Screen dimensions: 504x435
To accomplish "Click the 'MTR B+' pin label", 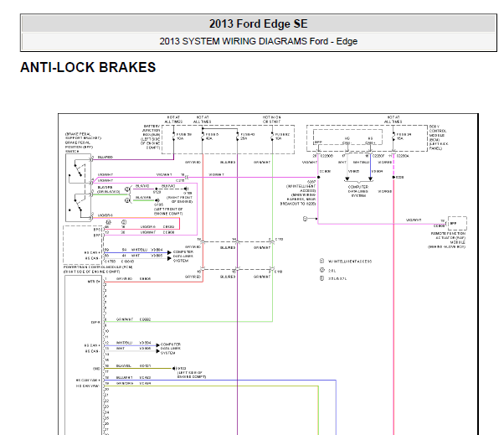I will 94,282.
